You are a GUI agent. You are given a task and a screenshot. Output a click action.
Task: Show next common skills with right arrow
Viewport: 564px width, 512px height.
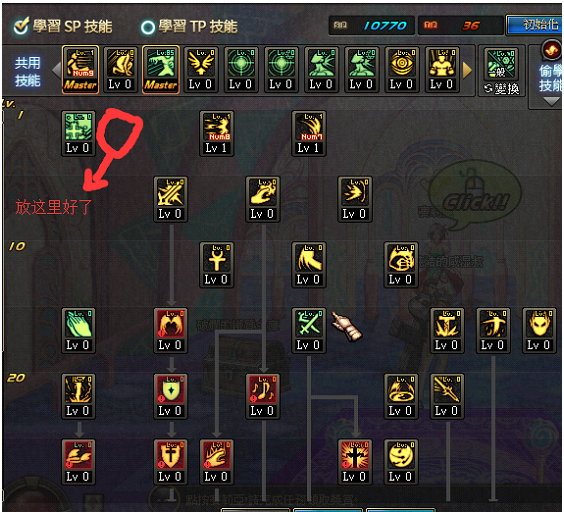pos(467,70)
